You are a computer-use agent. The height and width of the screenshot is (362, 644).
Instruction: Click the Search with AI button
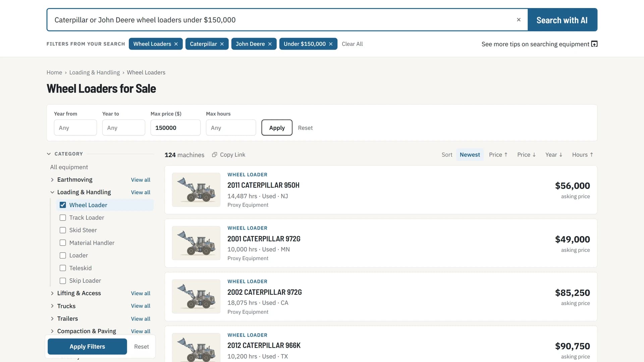click(562, 20)
